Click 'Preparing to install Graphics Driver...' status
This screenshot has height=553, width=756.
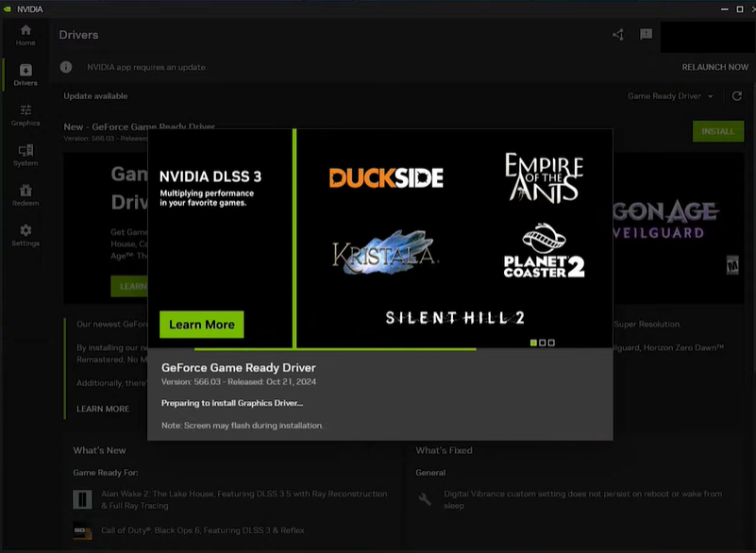(x=232, y=403)
